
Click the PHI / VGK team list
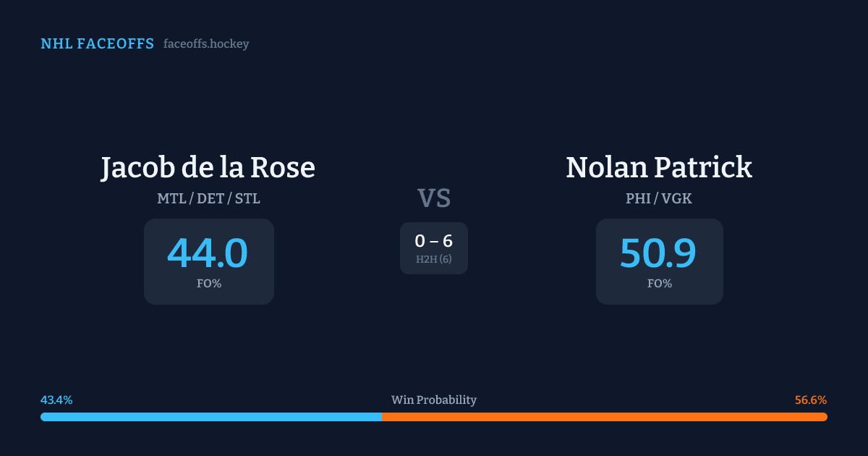click(x=659, y=198)
